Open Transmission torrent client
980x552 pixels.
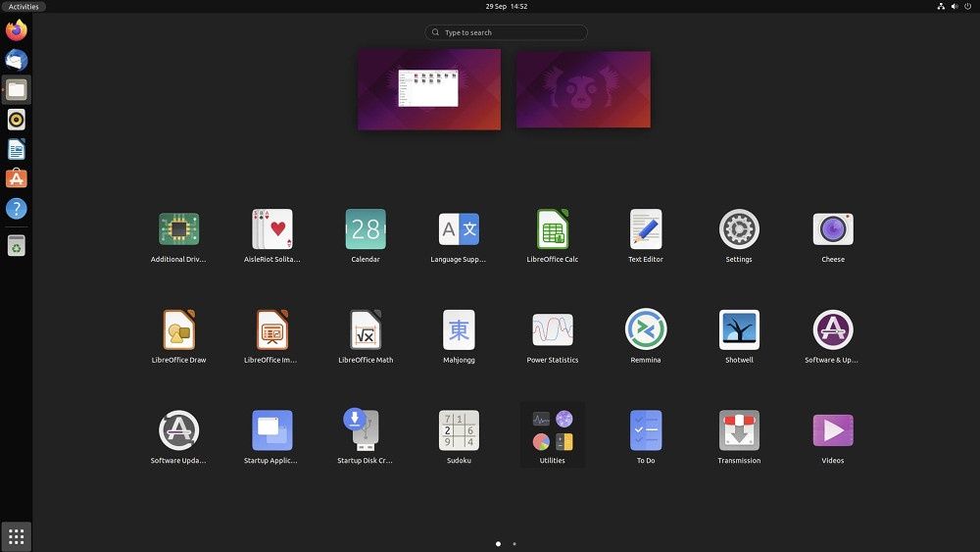click(739, 430)
